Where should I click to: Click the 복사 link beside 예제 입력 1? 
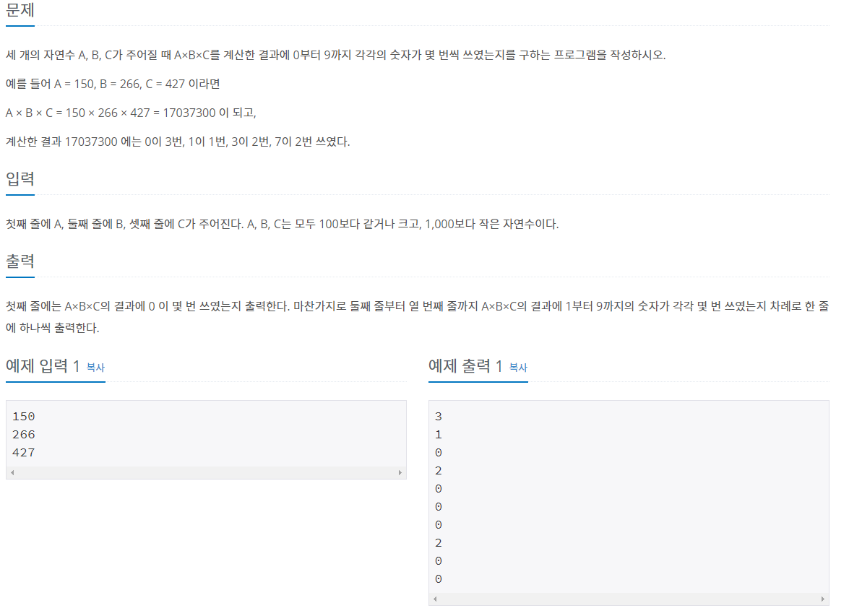pyautogui.click(x=95, y=368)
